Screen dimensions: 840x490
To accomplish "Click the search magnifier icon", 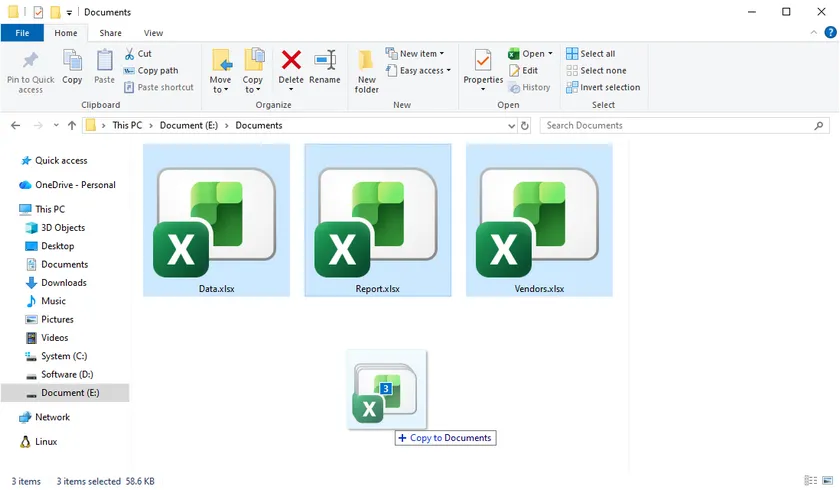I will point(819,125).
